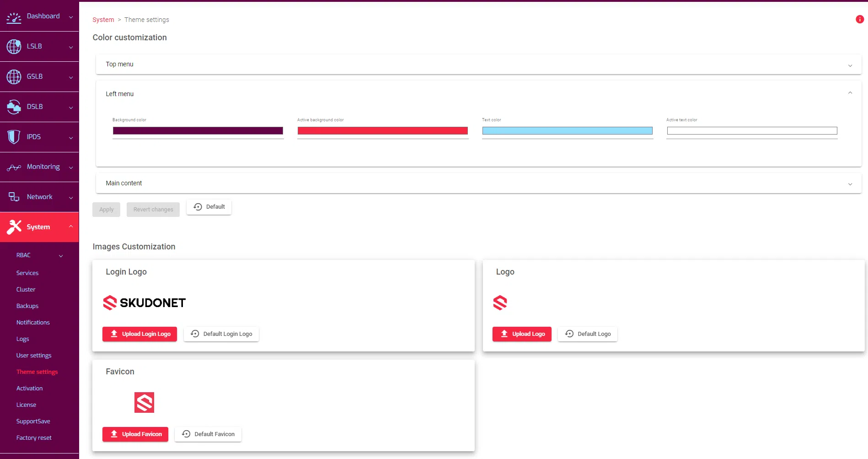This screenshot has width=868, height=459.
Task: Click the red info icon at top right
Action: [859, 19]
